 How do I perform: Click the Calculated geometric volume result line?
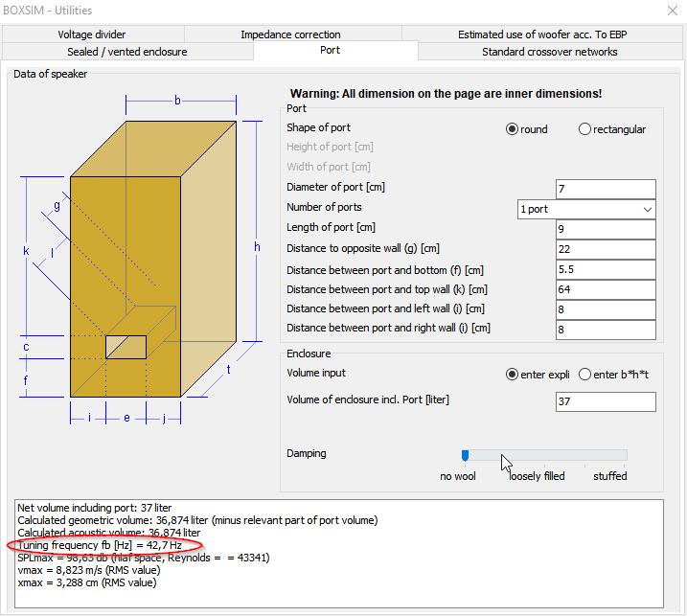coord(197,520)
